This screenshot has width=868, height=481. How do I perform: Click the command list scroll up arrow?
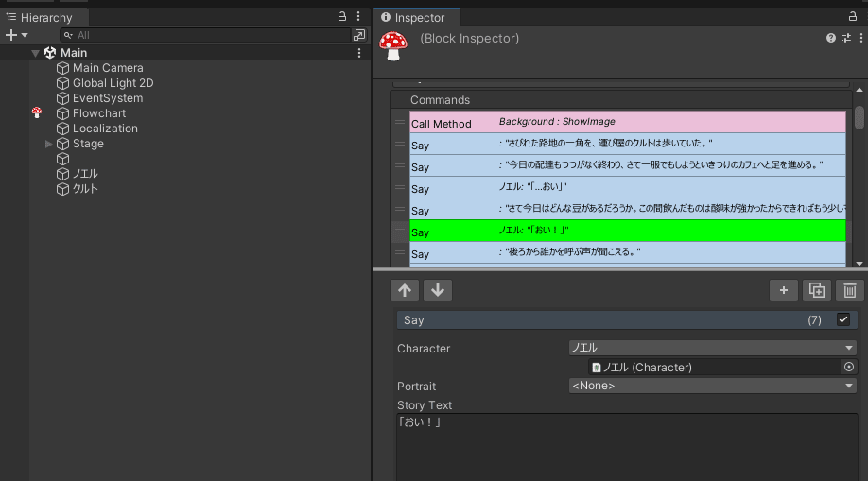[859, 90]
